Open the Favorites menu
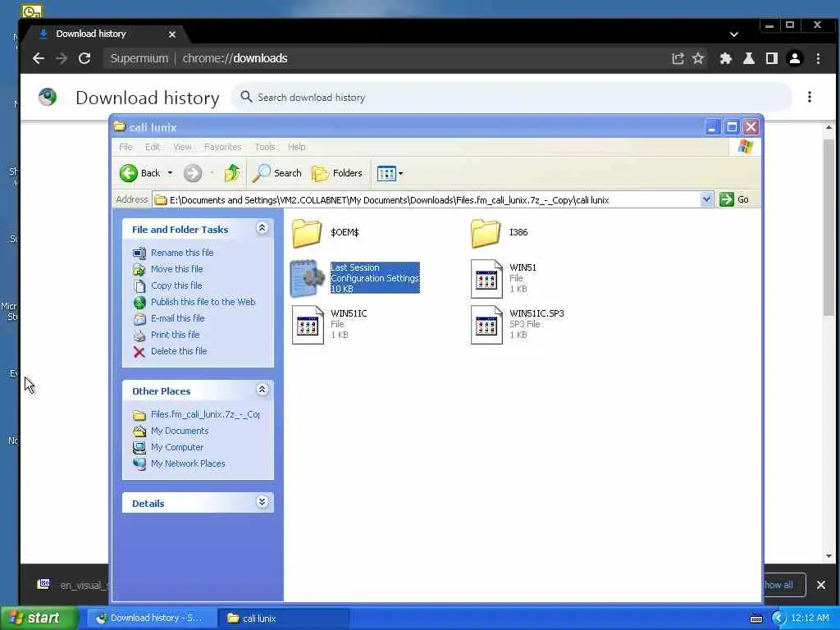 click(x=223, y=147)
